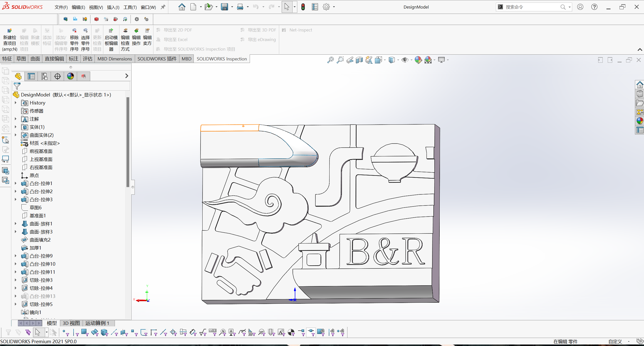Pin the menu bar with pushpin
Viewport: 644px width, 346px height.
point(163,7)
